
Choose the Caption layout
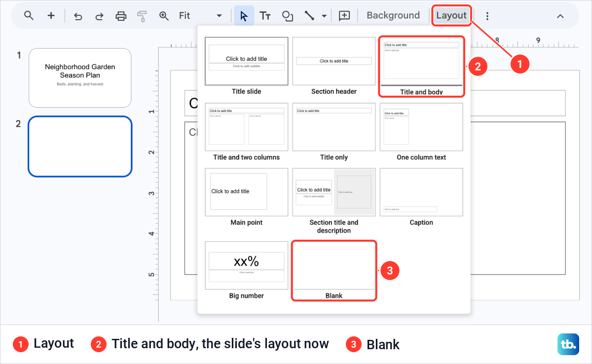[x=421, y=197]
